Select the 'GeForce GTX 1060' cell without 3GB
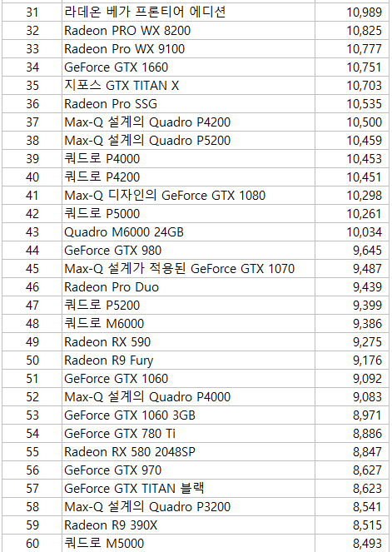This screenshot has height=552, width=392. (188, 379)
